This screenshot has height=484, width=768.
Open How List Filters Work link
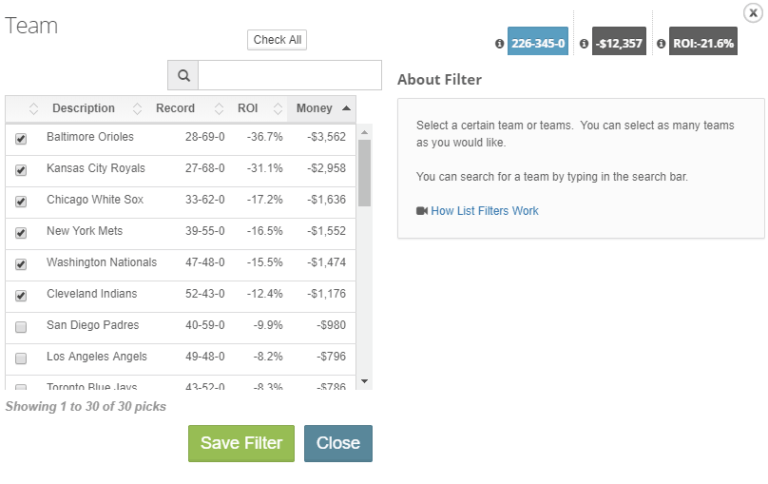click(484, 211)
